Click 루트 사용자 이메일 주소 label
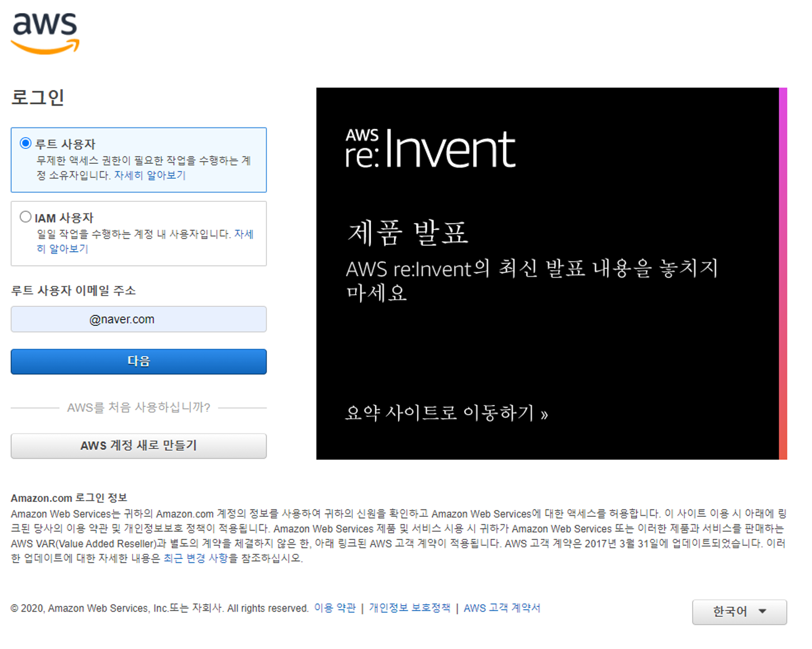Viewport: 812px width, 649px height. click(73, 290)
